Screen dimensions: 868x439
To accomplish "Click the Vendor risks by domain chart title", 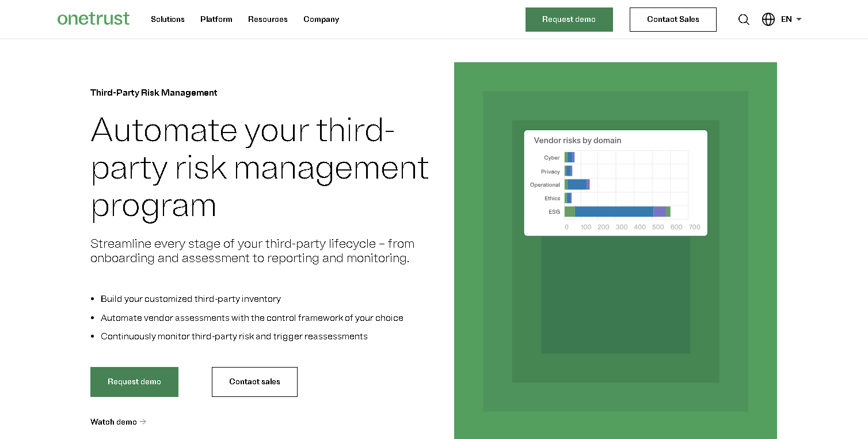I will (x=577, y=141).
